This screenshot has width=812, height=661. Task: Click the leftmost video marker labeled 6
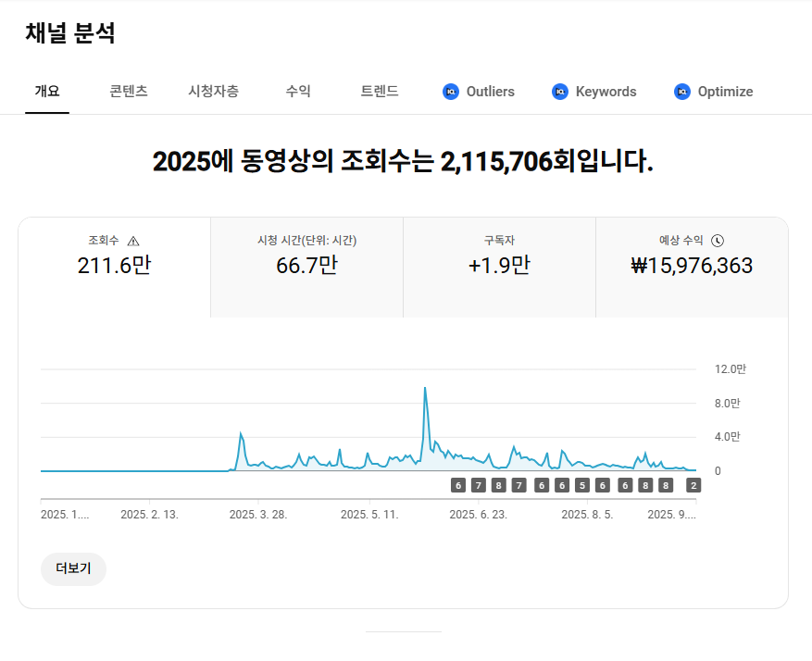click(457, 485)
